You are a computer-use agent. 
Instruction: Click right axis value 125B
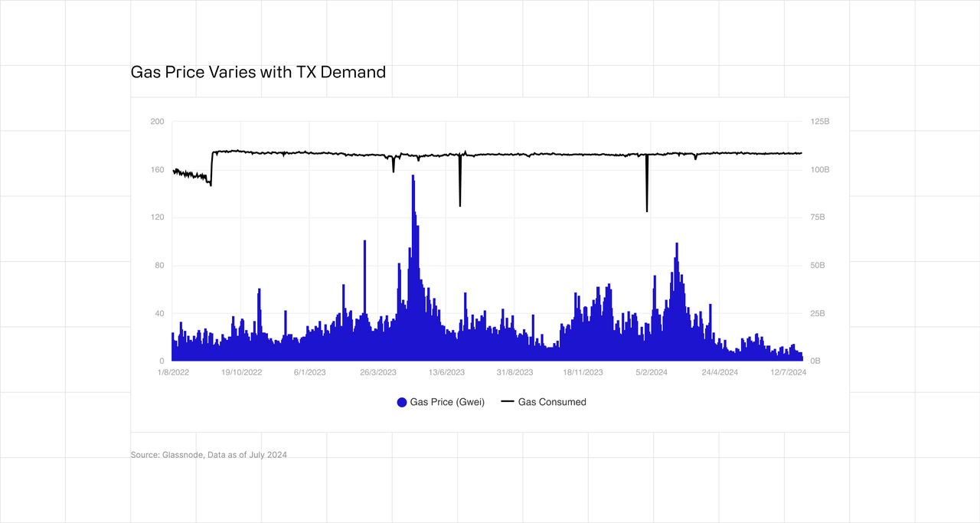pyautogui.click(x=820, y=122)
